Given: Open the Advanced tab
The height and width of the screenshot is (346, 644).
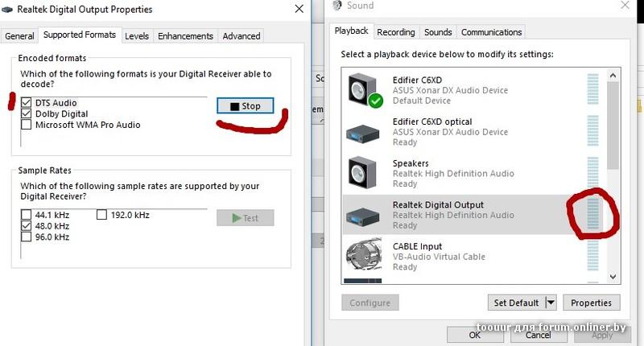Looking at the screenshot, I should [x=242, y=36].
